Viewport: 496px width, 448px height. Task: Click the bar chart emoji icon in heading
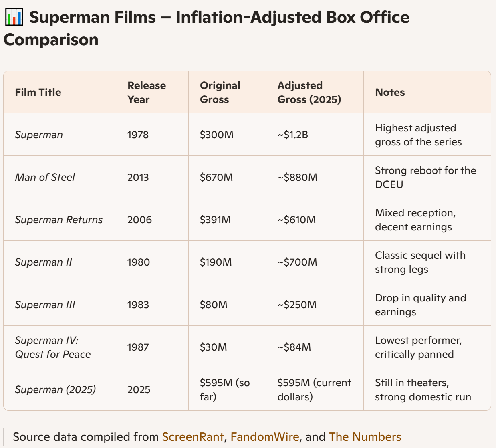(x=14, y=18)
